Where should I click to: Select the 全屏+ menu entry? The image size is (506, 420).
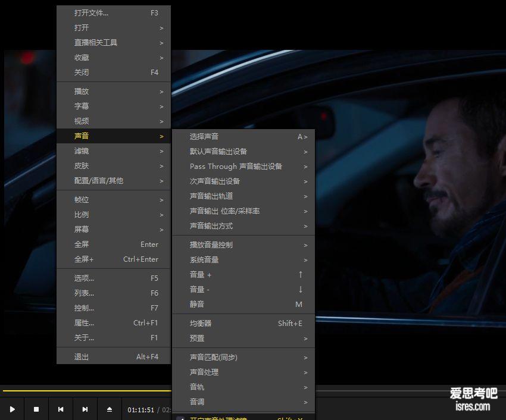114,259
